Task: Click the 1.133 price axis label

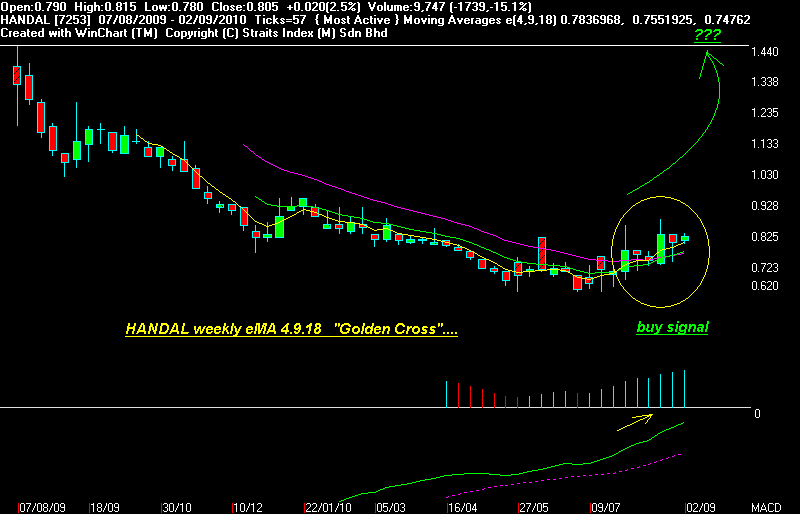Action: click(x=765, y=144)
